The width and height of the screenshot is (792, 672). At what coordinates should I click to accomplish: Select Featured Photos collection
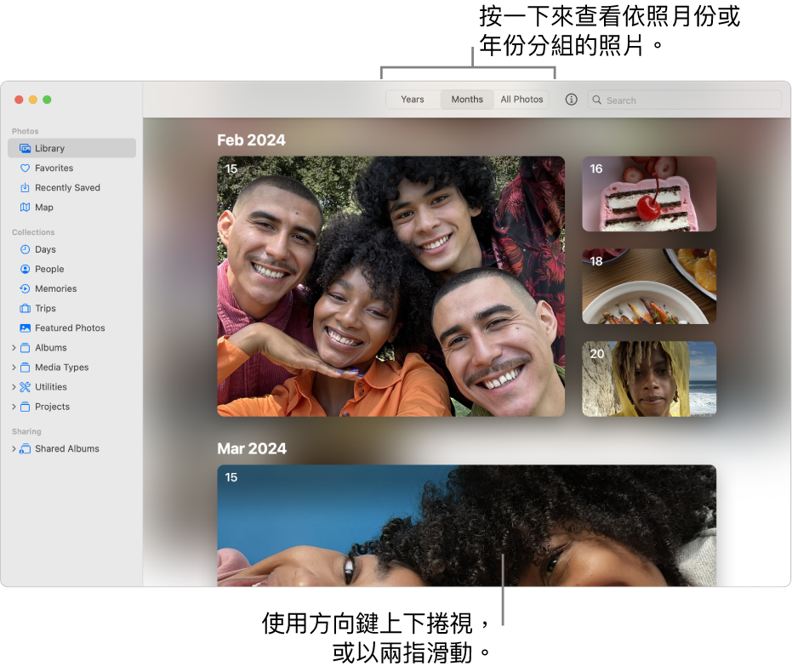click(71, 328)
